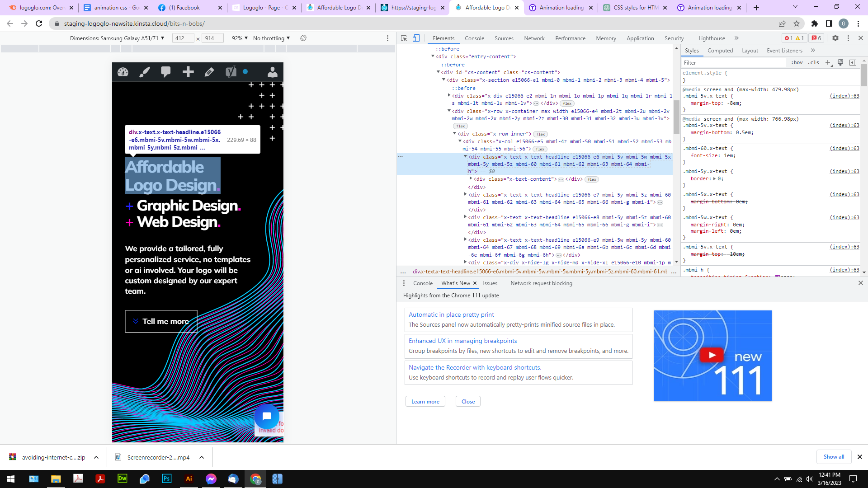Toggle the computed styles sidebar icon
The width and height of the screenshot is (868, 488).
(853, 63)
